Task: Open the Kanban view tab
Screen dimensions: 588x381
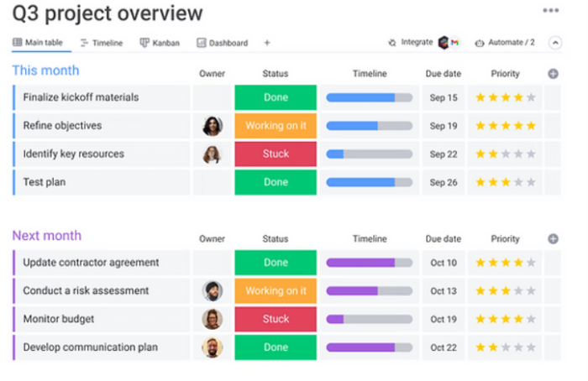Action: tap(160, 43)
